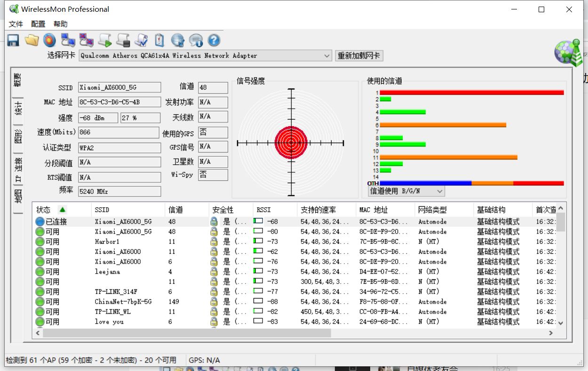Open the yellow folder toolbar icon
This screenshot has width=588, height=371.
tap(32, 40)
